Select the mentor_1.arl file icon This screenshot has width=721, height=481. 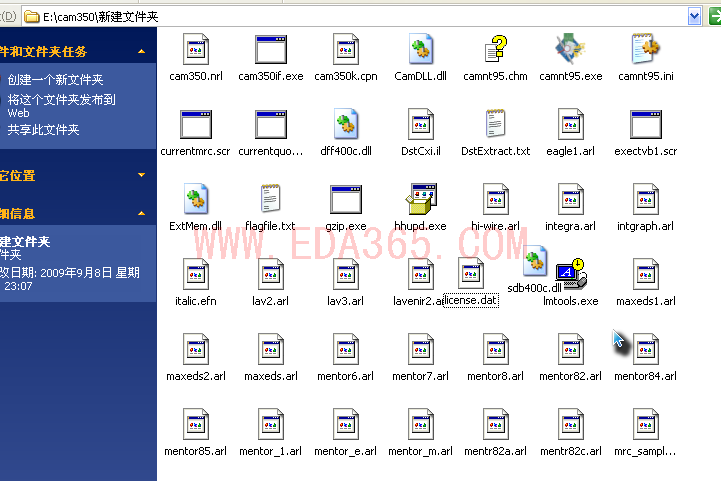pyautogui.click(x=271, y=424)
